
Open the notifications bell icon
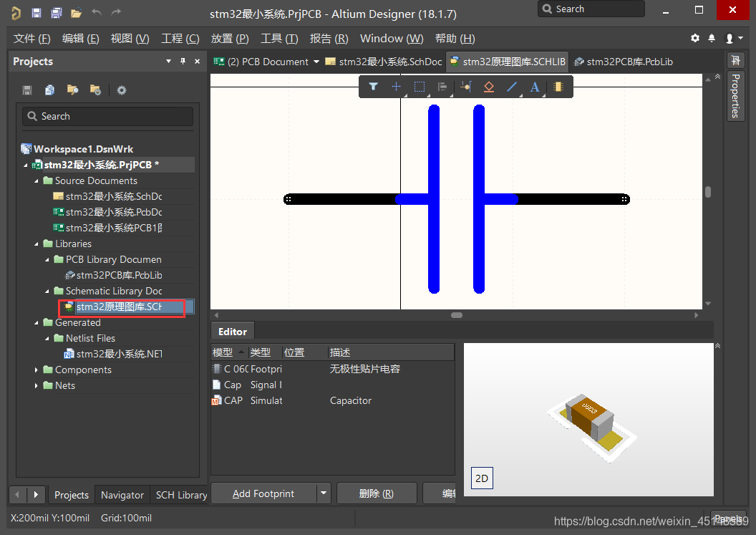tap(712, 38)
